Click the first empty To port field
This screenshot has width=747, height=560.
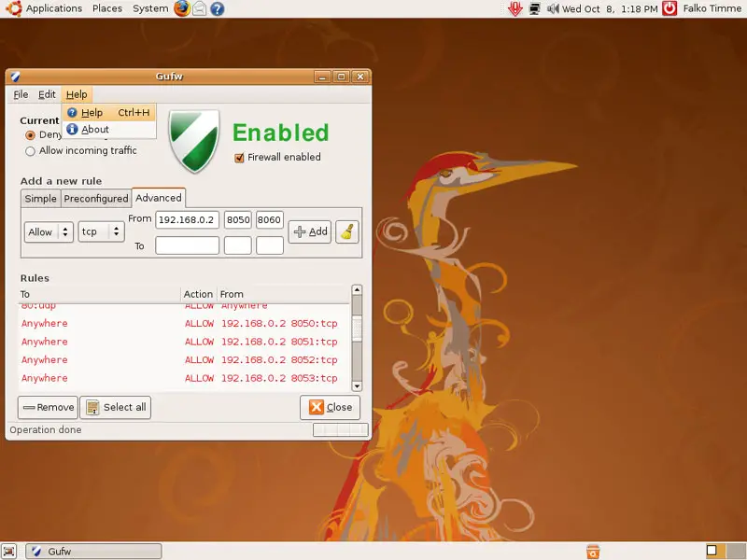238,245
